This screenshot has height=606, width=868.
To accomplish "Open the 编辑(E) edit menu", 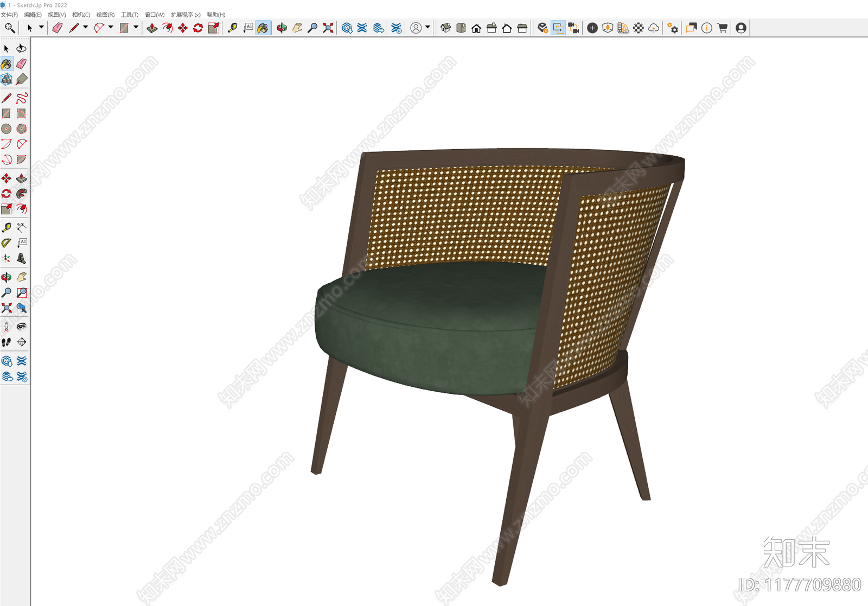I will point(33,15).
